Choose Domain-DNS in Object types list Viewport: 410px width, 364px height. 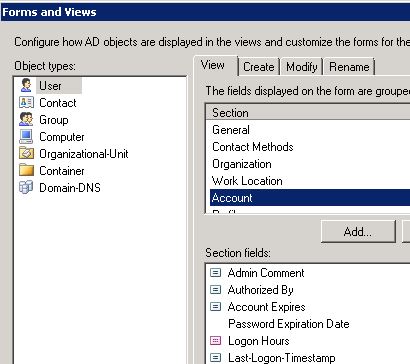70,188
